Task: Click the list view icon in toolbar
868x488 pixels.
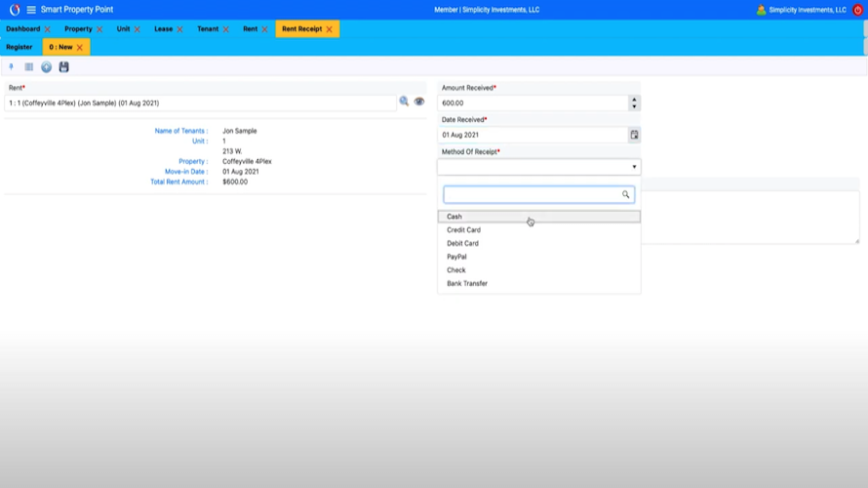Action: click(29, 67)
